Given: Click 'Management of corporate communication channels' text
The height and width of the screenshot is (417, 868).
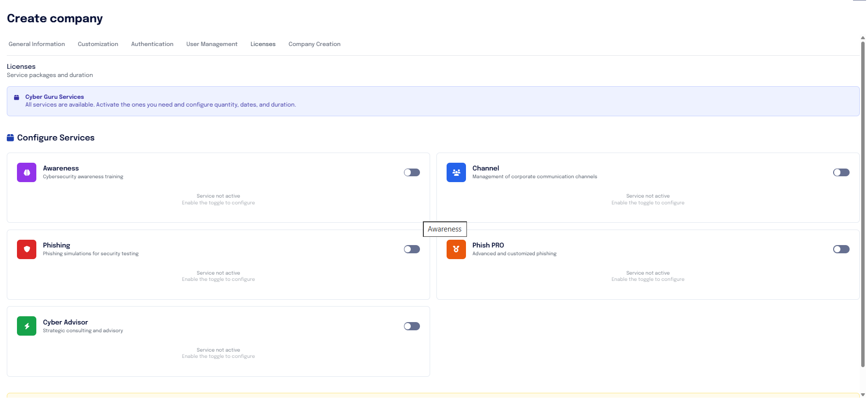Looking at the screenshot, I should click(x=535, y=177).
